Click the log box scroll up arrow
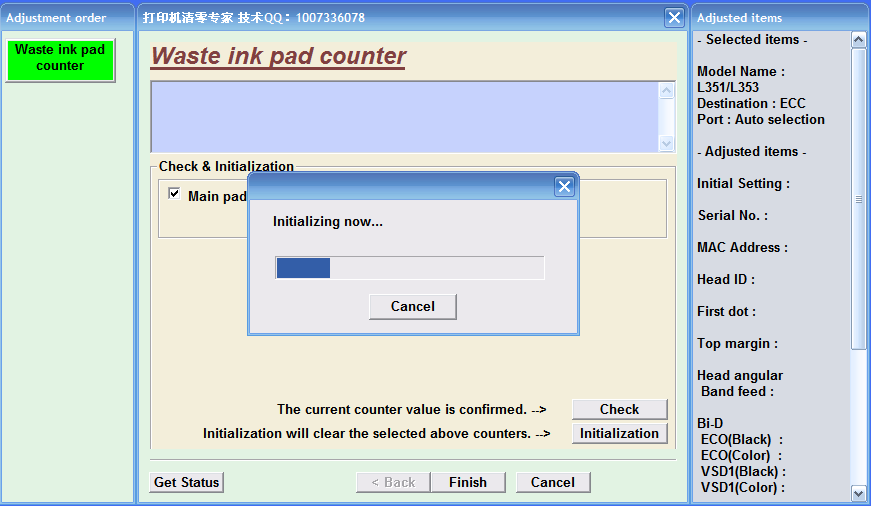The image size is (871, 506). coord(667,91)
